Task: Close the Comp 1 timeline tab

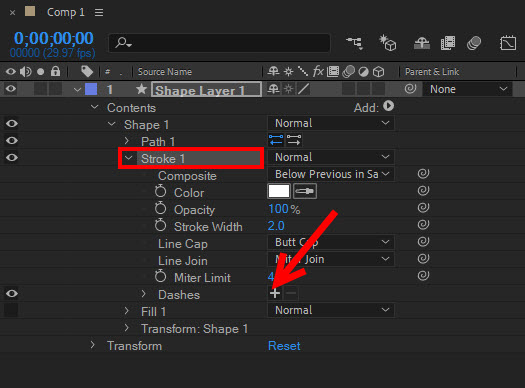Action: [x=12, y=13]
